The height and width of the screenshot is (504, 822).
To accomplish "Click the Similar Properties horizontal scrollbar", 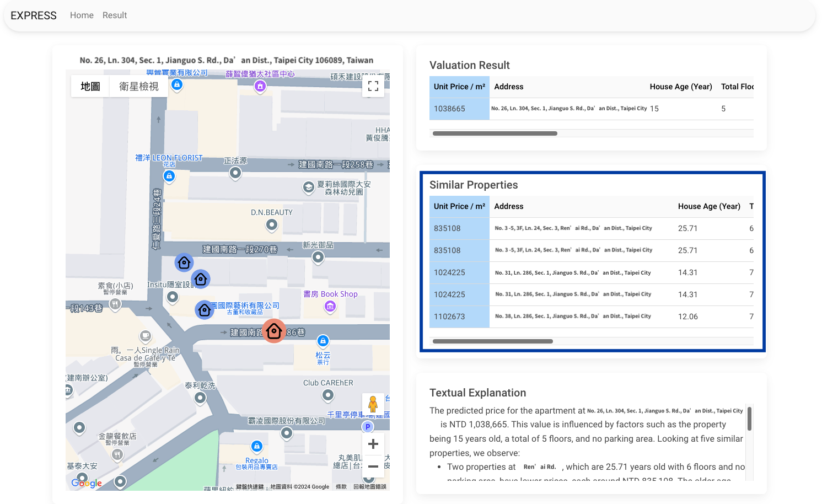I will [x=492, y=341].
